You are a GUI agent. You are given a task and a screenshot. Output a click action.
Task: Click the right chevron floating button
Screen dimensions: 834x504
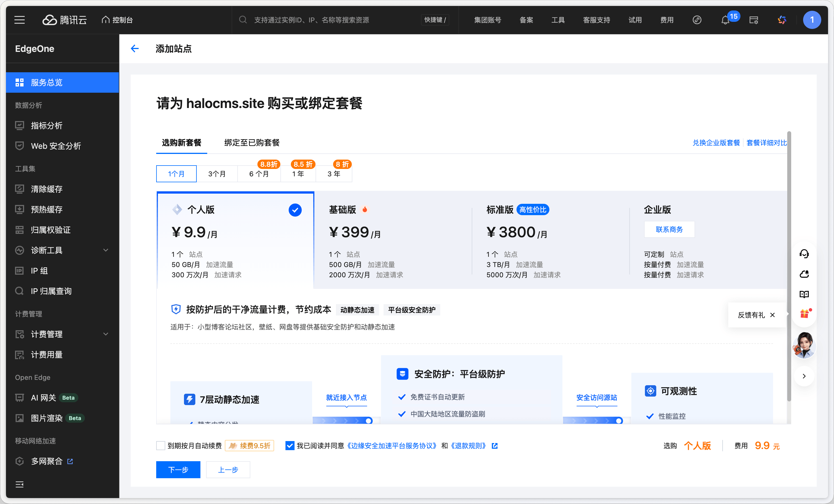point(804,376)
